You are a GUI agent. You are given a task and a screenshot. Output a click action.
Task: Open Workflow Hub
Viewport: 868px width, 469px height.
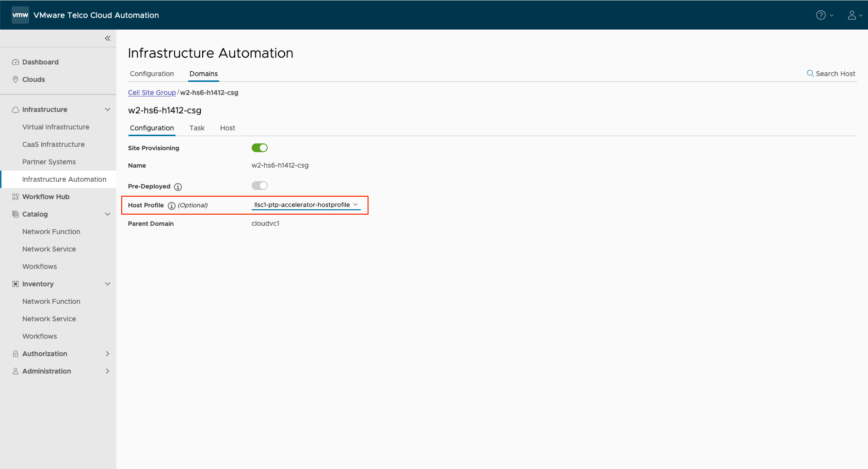(46, 197)
